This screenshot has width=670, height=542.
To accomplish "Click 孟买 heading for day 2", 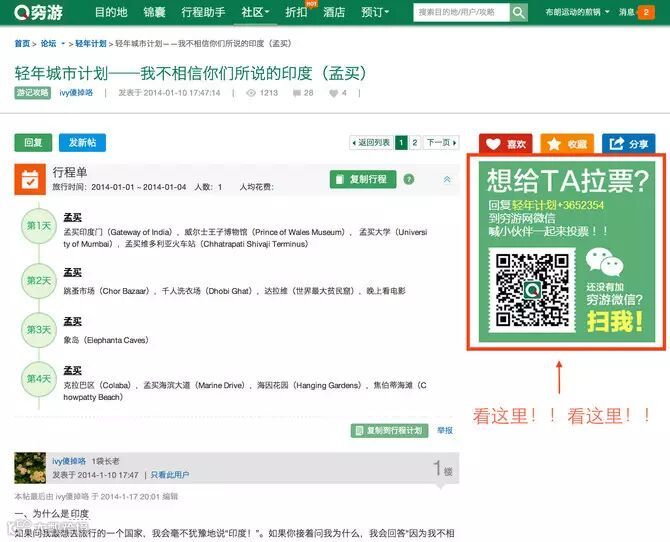I will coord(72,272).
